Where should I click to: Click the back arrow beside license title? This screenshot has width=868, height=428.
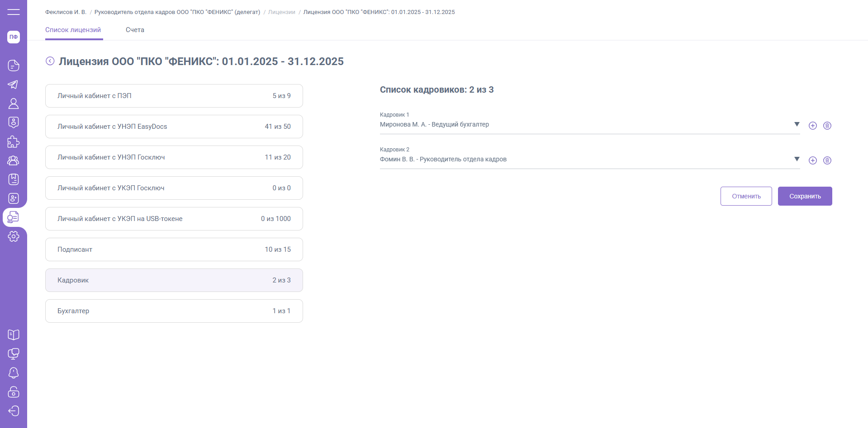click(x=50, y=61)
